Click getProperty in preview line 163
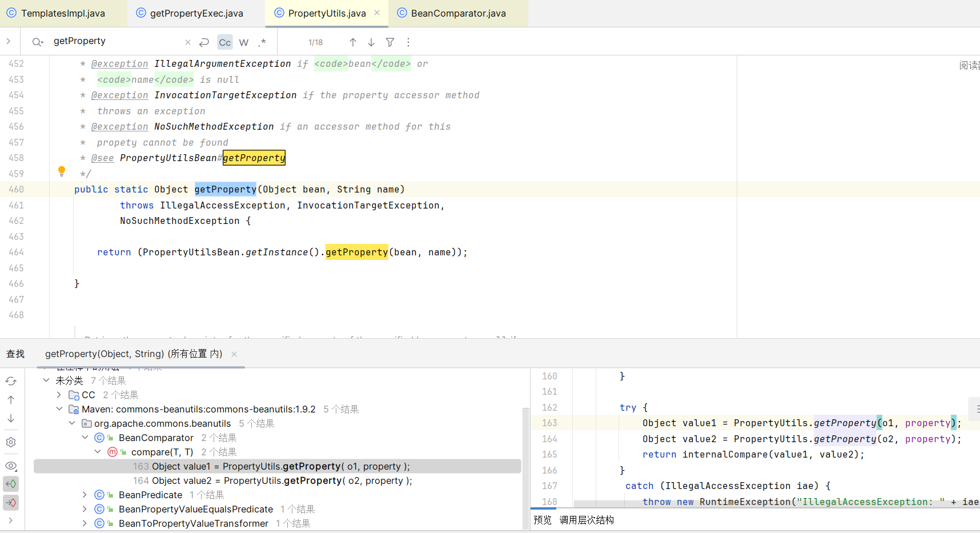This screenshot has width=980, height=533. pyautogui.click(x=845, y=423)
